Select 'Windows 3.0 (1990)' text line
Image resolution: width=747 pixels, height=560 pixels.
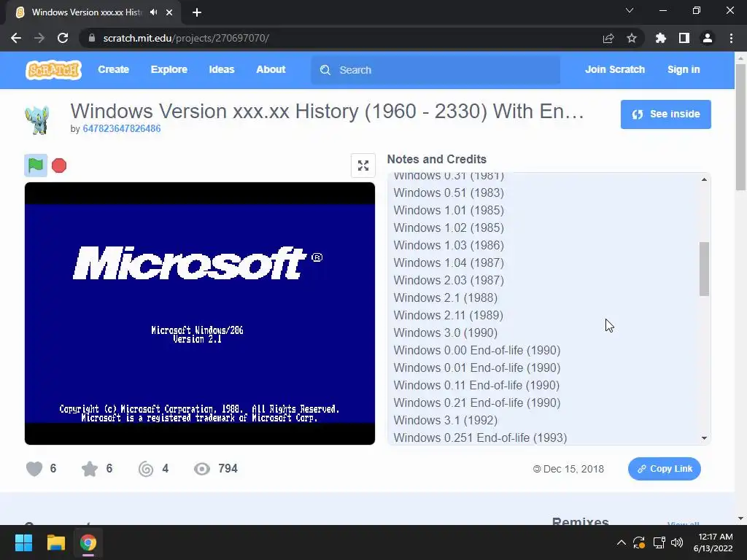click(446, 332)
